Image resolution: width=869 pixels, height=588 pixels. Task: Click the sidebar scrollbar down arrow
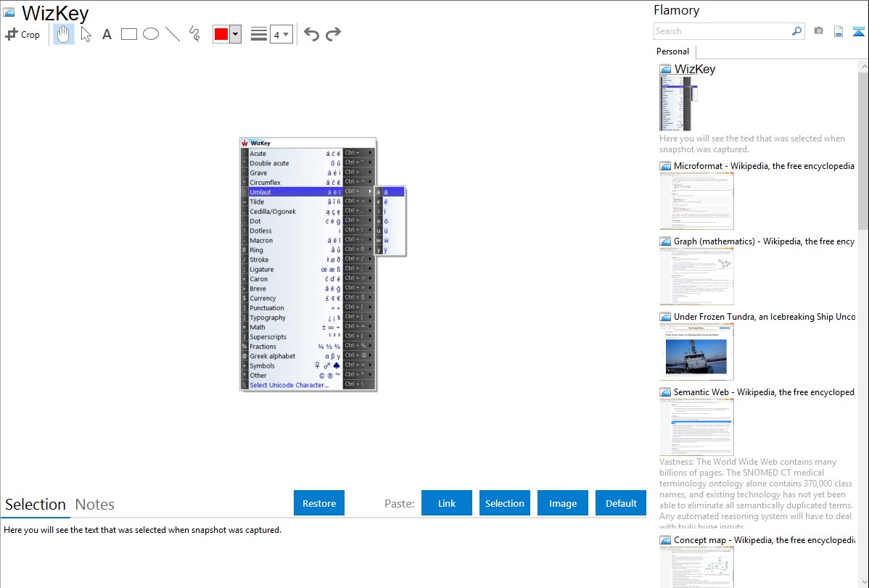click(x=863, y=581)
